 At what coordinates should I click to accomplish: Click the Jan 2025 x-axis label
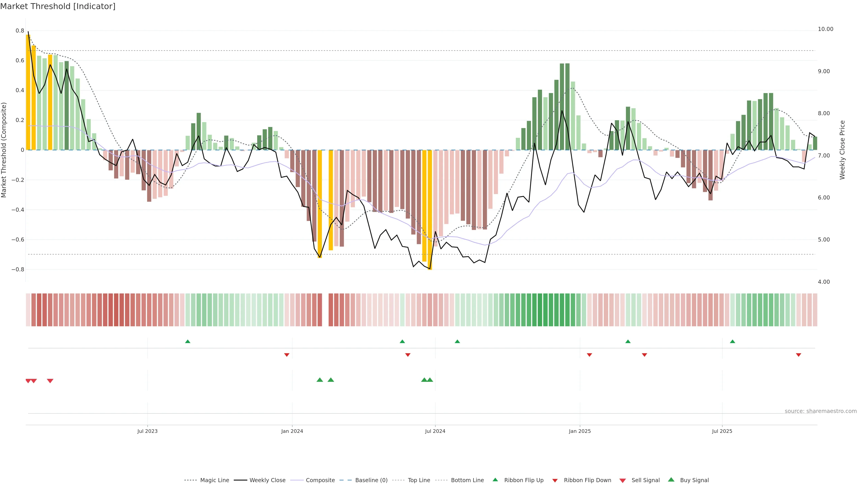(x=580, y=431)
